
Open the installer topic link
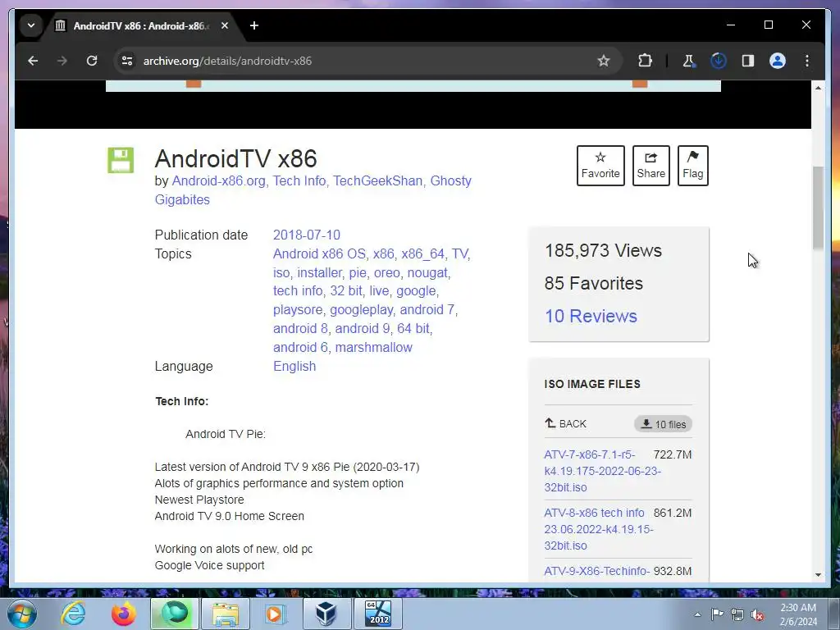pyautogui.click(x=319, y=272)
